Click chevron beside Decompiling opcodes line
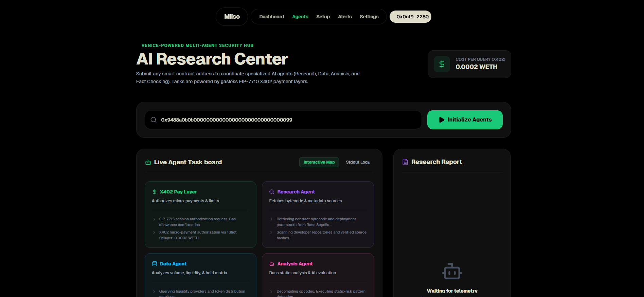 (x=271, y=292)
